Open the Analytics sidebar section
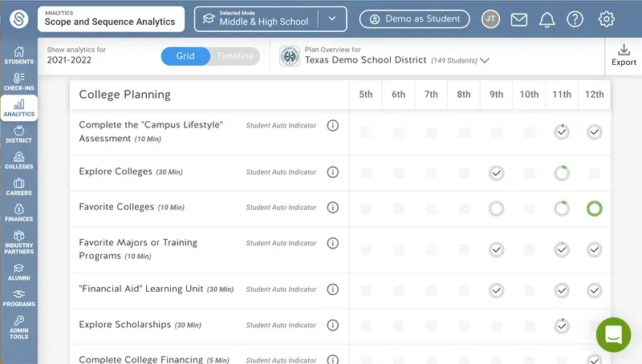This screenshot has height=364, width=642. [18, 108]
